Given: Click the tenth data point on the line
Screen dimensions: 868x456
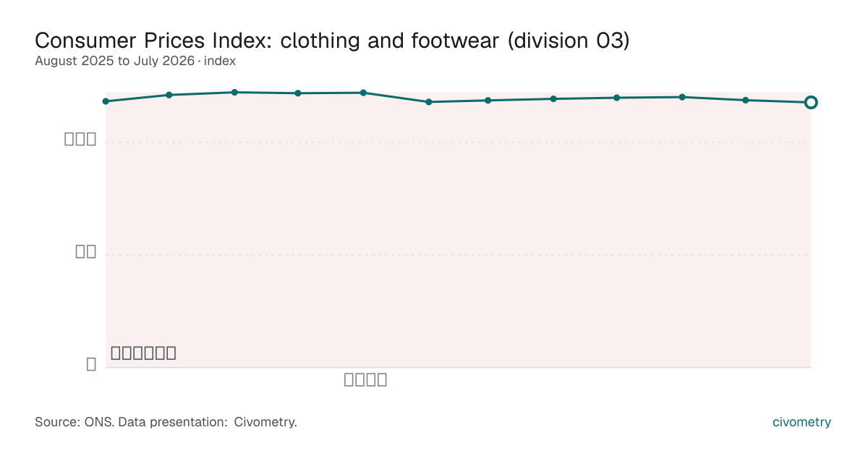Looking at the screenshot, I should point(682,97).
